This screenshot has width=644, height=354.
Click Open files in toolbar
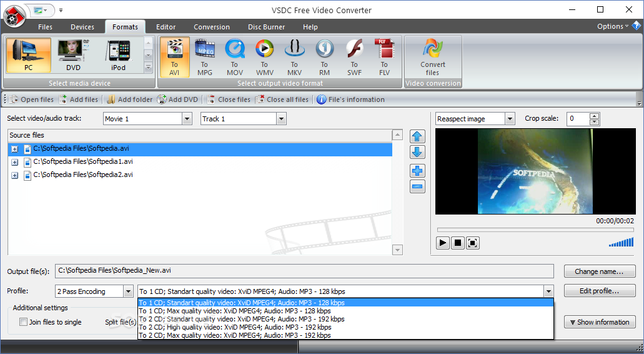coord(32,99)
